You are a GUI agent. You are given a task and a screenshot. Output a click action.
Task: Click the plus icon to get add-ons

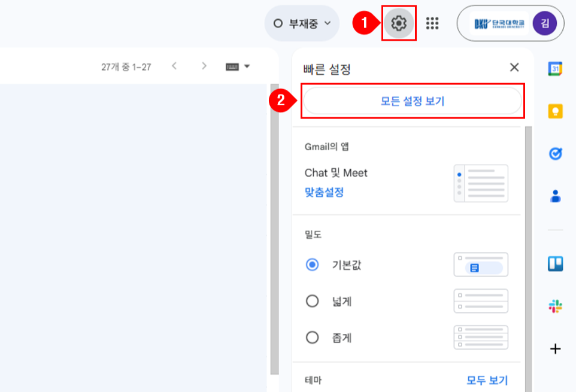(555, 349)
